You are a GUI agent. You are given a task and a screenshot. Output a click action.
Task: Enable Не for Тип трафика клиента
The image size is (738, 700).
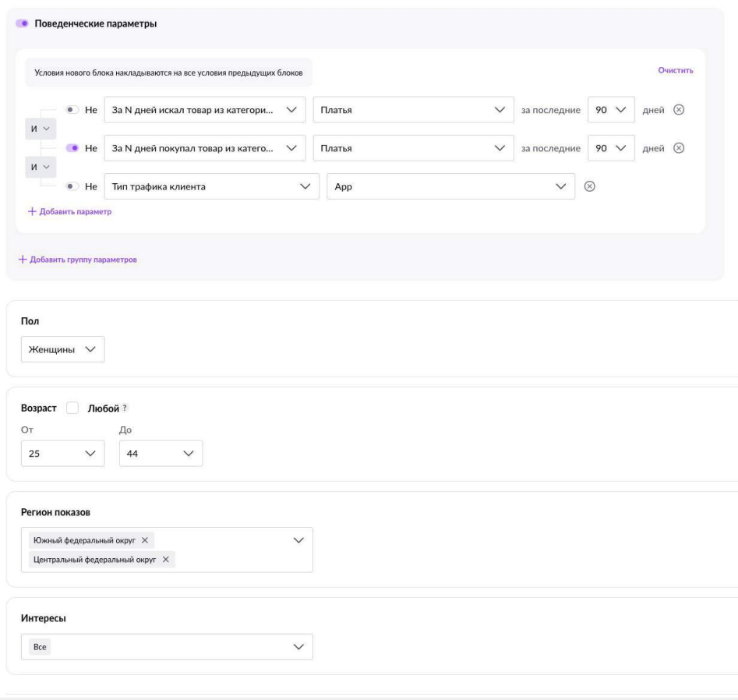pyautogui.click(x=72, y=186)
